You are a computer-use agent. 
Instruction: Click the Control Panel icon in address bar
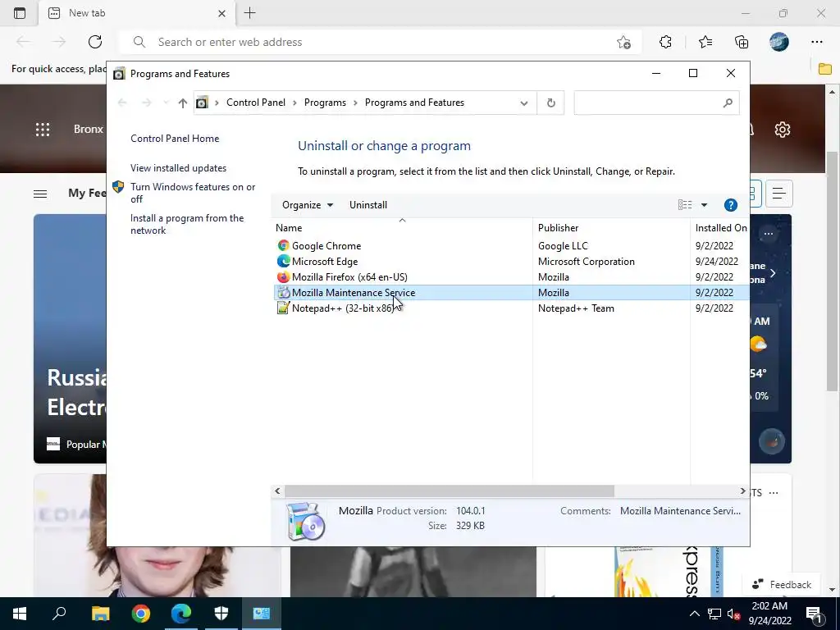tap(202, 103)
